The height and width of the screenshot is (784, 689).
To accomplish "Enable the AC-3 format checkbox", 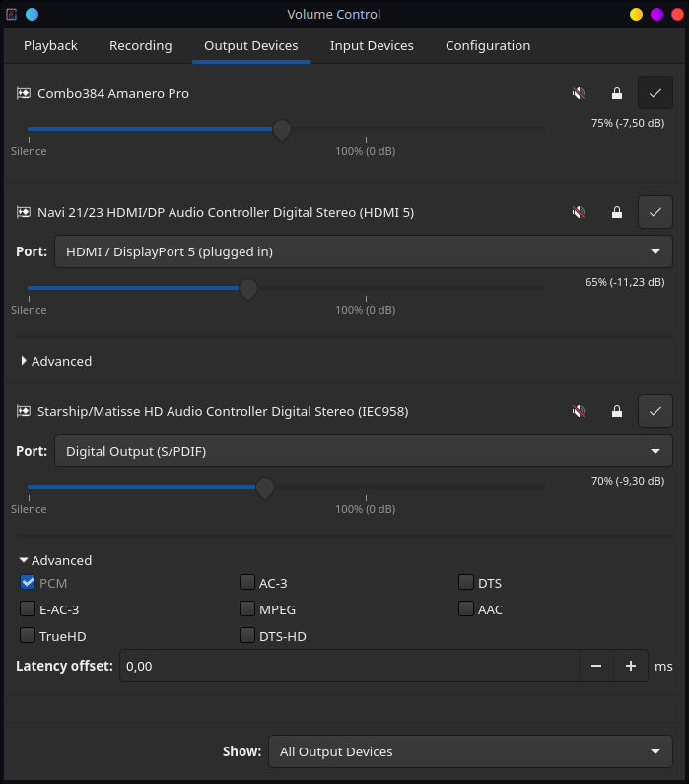I will click(x=247, y=583).
